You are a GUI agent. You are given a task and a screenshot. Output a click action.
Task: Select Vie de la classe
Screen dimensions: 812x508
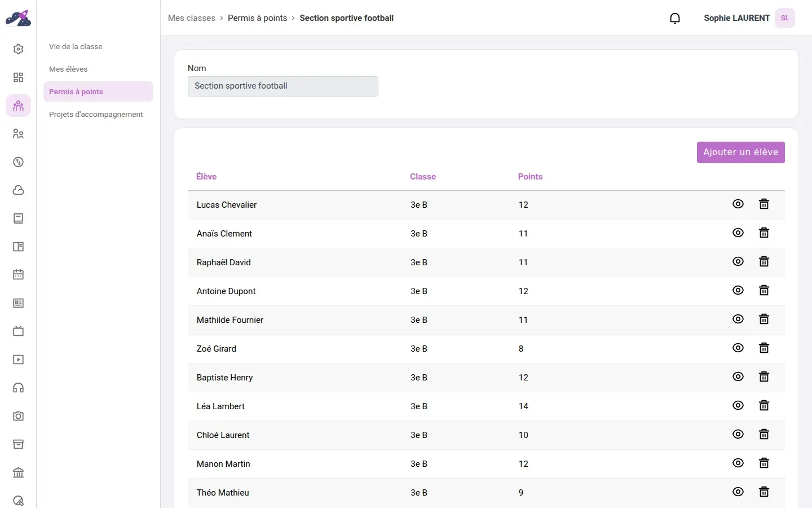76,46
